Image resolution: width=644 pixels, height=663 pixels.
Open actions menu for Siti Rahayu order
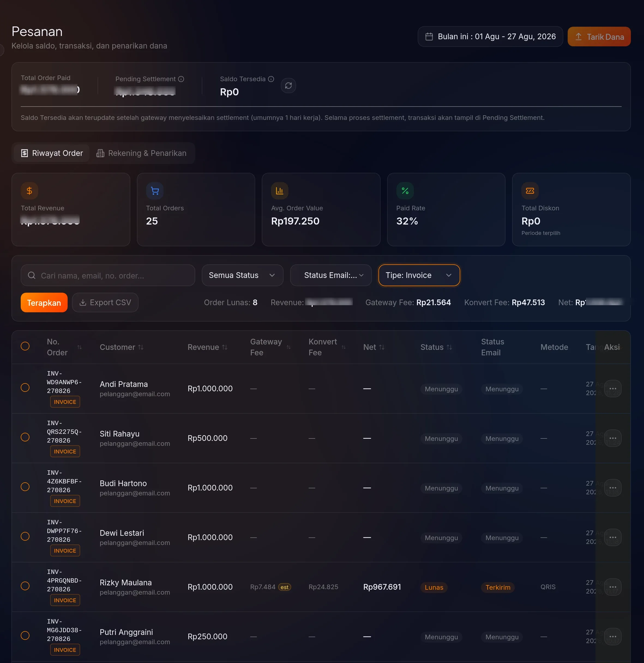point(613,438)
